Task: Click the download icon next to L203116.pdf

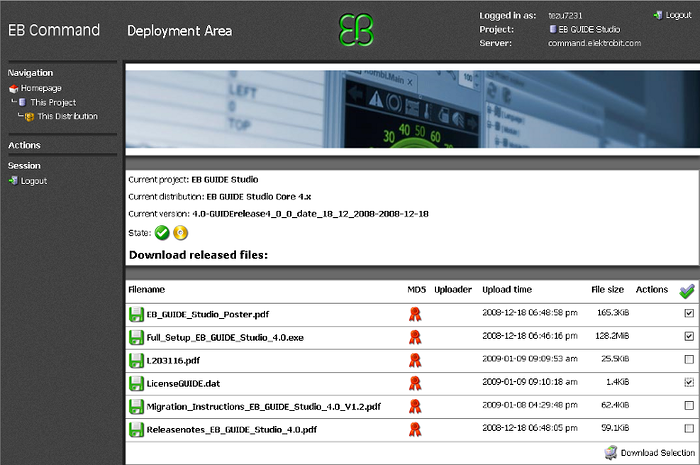Action: [x=136, y=360]
